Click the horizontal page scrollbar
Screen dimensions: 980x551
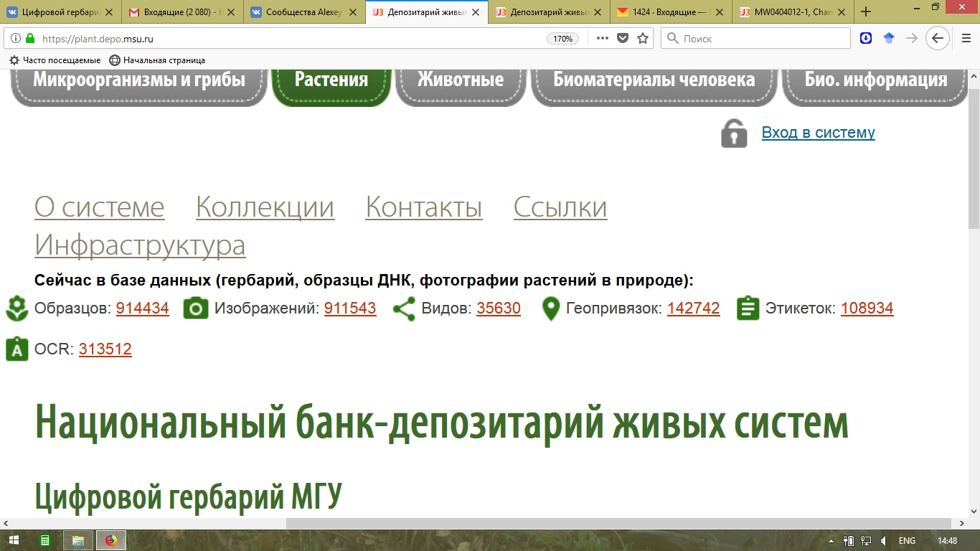[617, 523]
